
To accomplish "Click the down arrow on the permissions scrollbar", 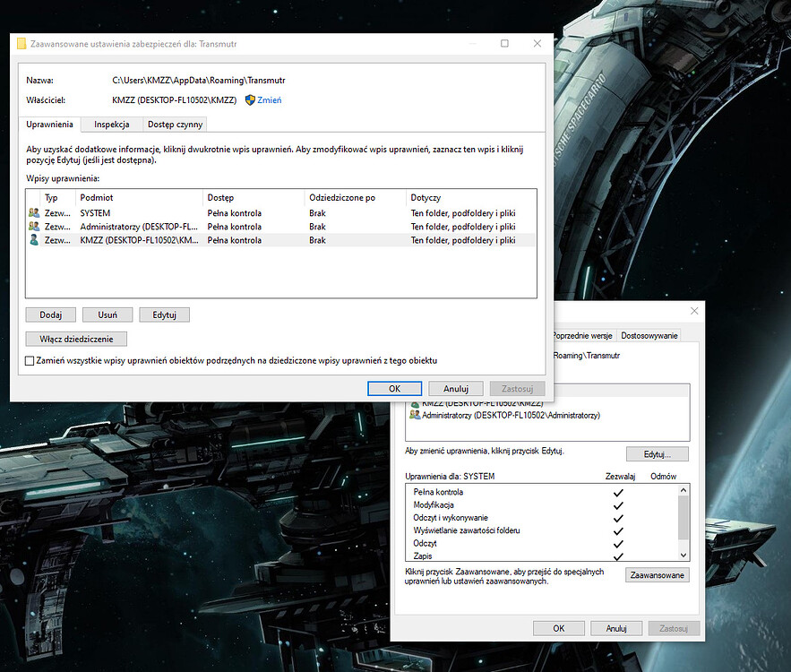I will pos(682,553).
